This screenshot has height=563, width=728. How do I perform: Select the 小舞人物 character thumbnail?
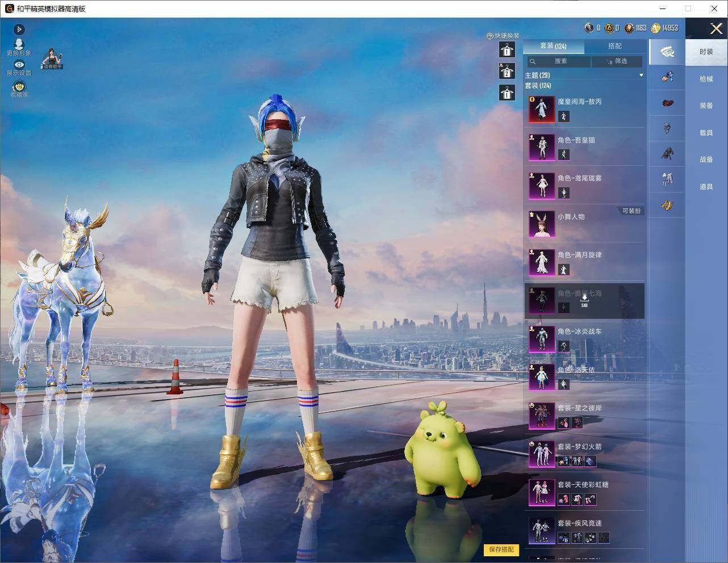(542, 224)
